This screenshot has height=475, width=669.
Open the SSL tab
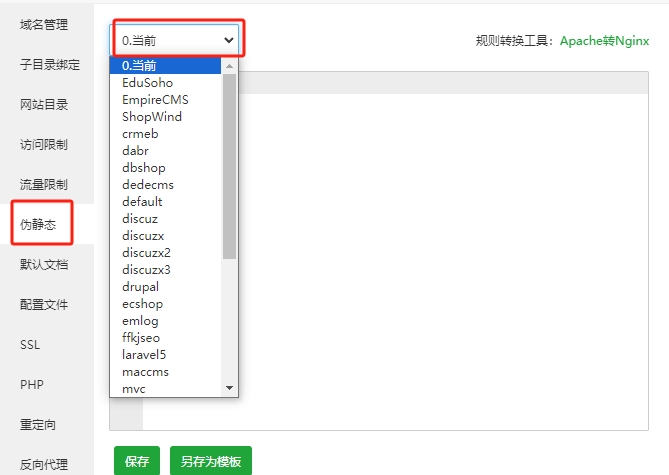[x=30, y=344]
